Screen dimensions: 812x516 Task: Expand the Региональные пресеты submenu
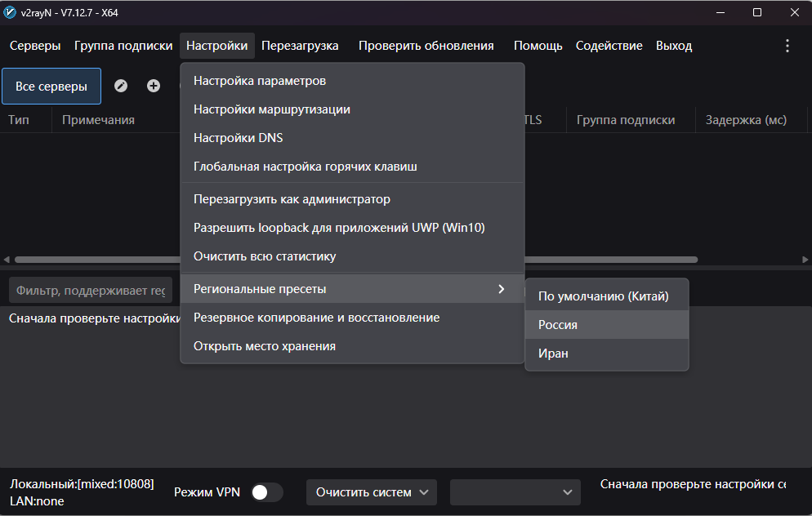pyautogui.click(x=353, y=289)
